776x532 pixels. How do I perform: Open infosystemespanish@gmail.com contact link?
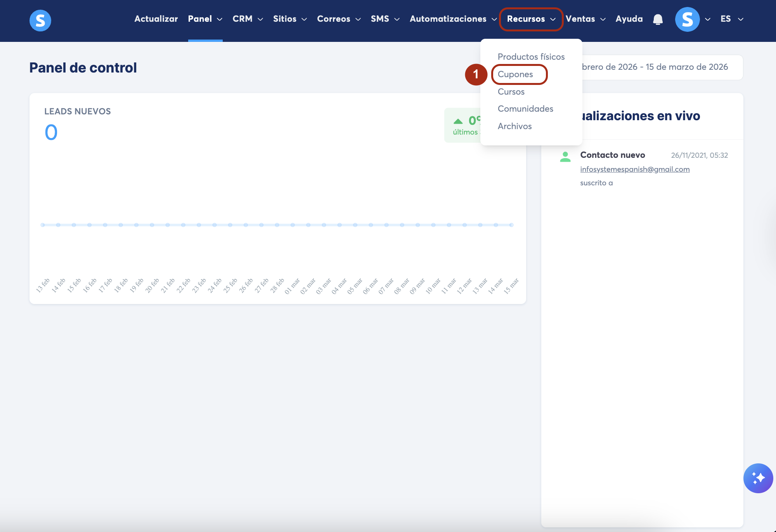635,169
